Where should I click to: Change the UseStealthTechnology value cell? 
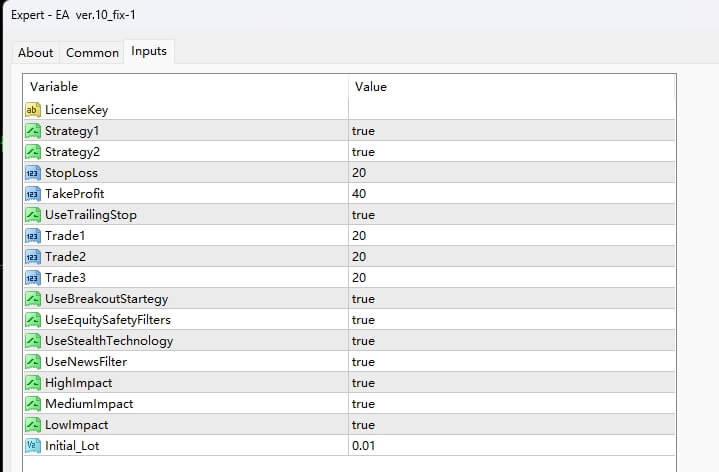(363, 341)
